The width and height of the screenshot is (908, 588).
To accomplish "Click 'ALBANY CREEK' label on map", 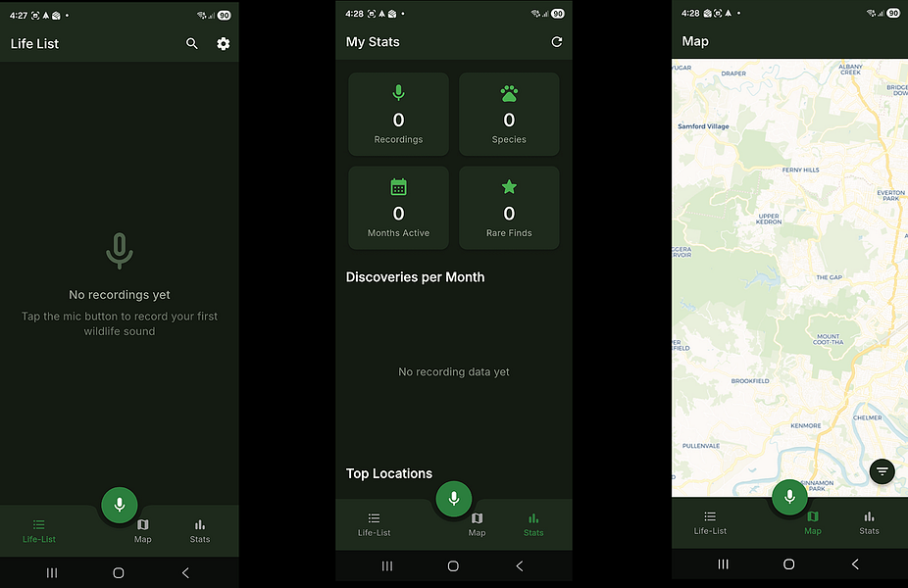I will coord(851,70).
